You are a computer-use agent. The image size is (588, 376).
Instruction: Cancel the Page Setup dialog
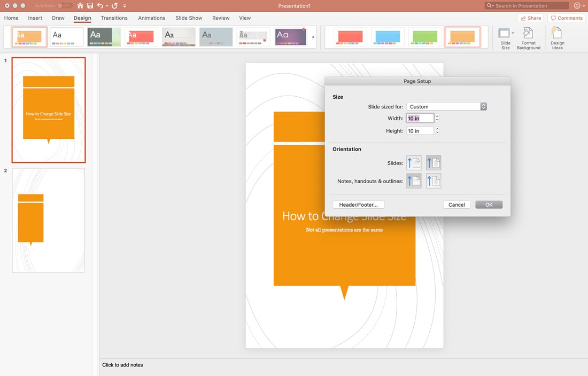coord(457,204)
